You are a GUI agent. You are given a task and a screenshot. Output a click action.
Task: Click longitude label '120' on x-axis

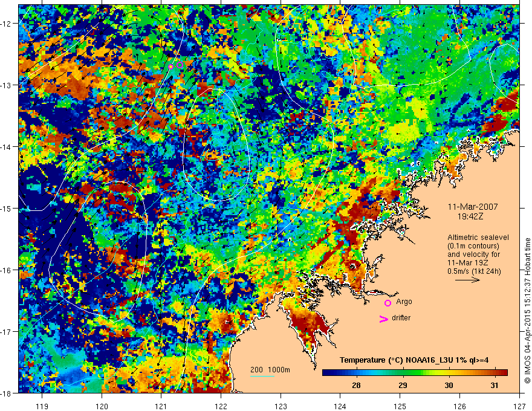click(x=102, y=406)
